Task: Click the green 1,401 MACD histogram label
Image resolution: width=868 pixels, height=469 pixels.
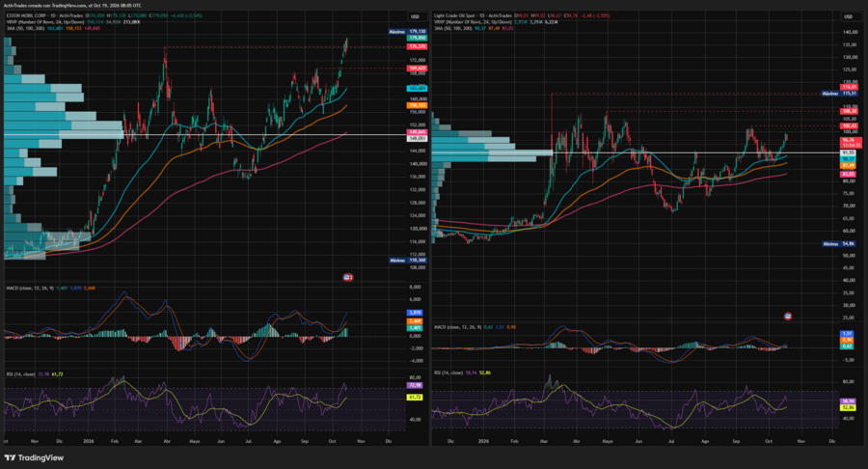Action: 415,328
